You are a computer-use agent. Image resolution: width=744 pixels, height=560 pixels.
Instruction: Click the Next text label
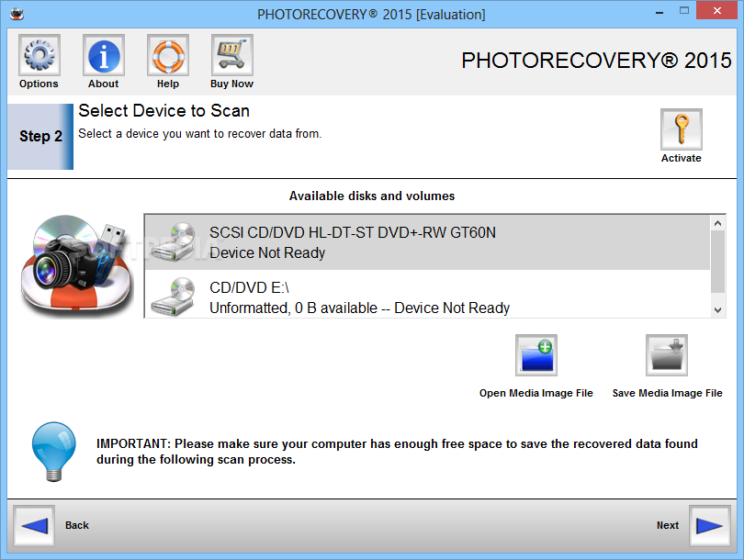point(668,525)
